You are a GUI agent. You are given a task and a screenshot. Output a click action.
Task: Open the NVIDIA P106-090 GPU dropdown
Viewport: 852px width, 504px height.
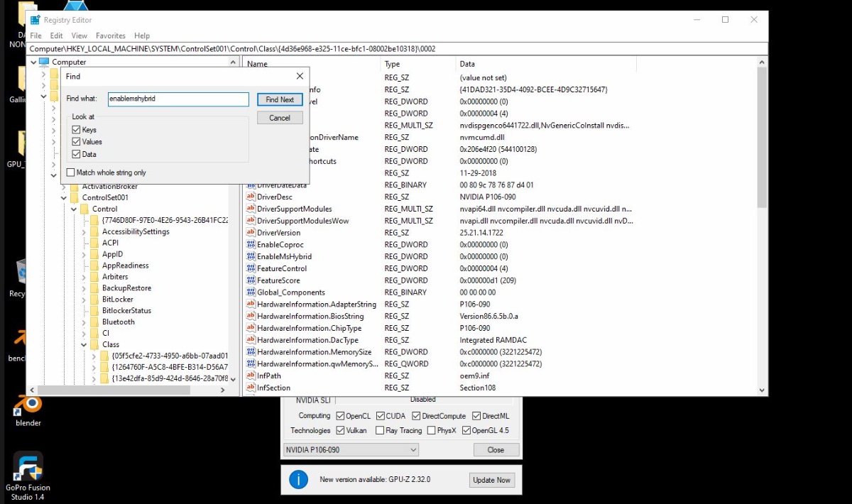click(x=351, y=450)
